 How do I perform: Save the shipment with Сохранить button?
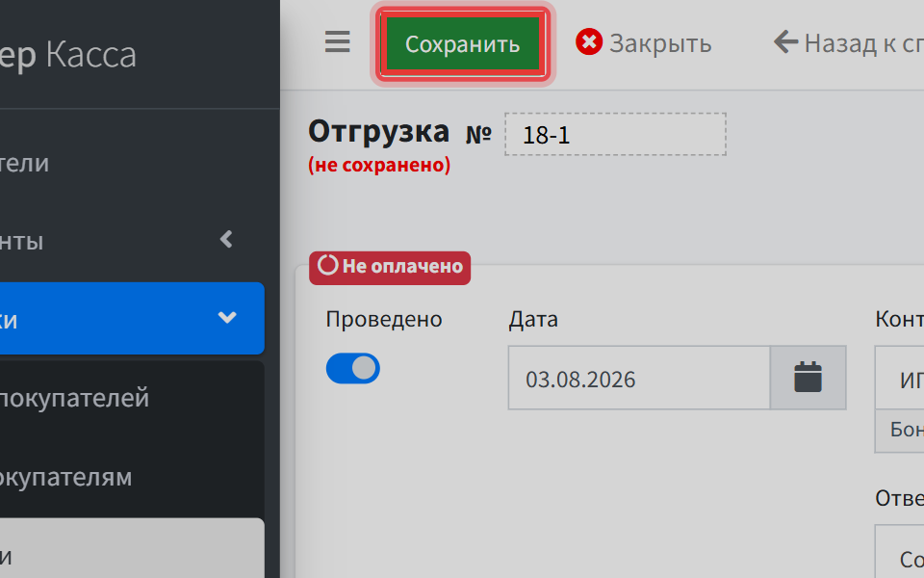click(x=463, y=43)
